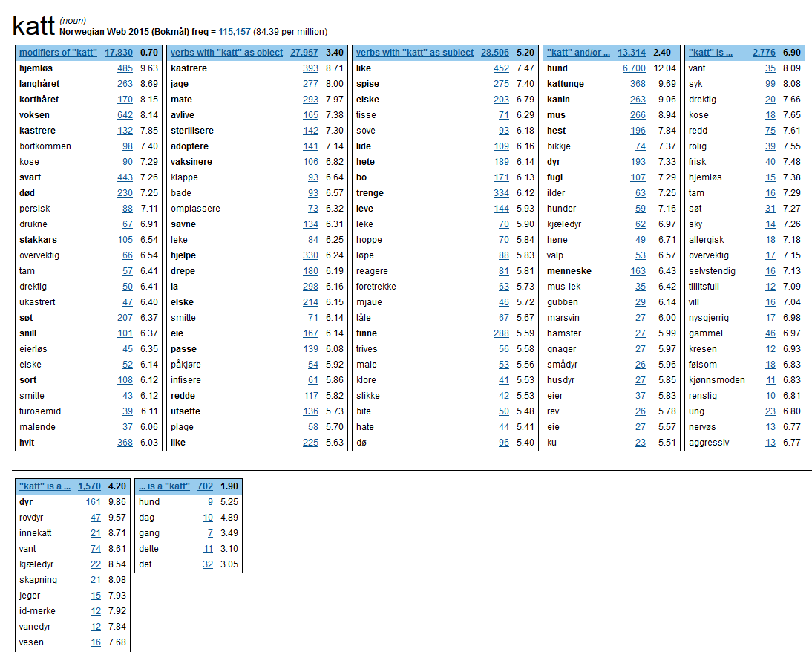Viewport: 812px width, 652px height.
Task: Open frequency 393 for kastrere
Action: pyautogui.click(x=311, y=68)
